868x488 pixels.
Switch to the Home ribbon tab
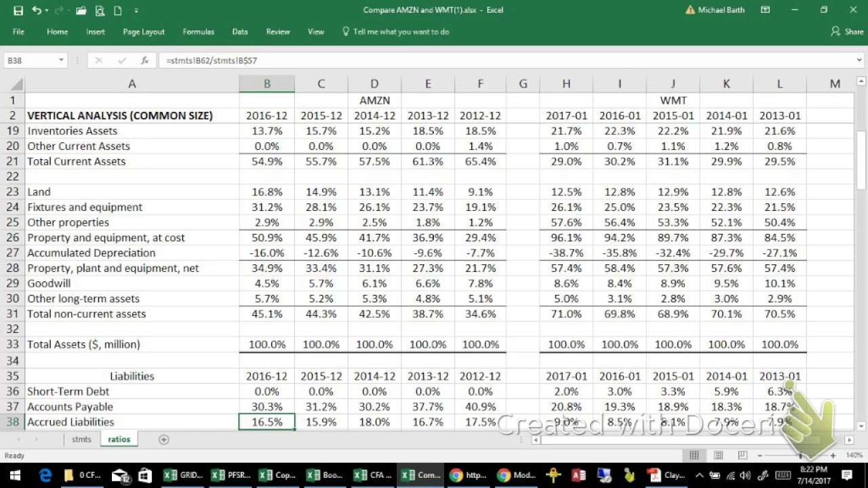coord(57,32)
